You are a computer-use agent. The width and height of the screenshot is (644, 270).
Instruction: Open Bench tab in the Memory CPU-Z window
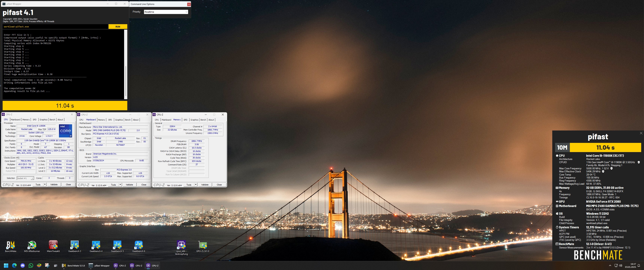point(203,120)
